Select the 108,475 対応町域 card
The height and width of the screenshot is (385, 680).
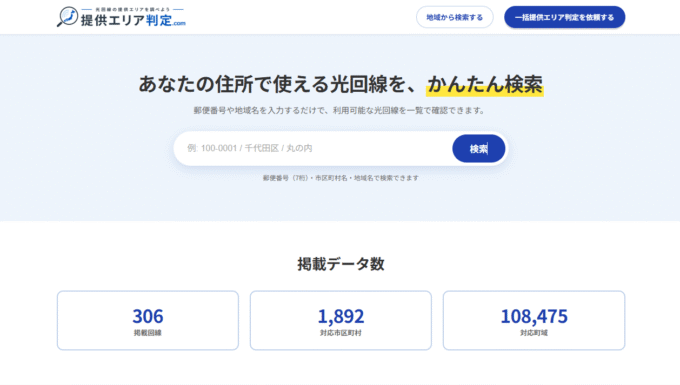click(534, 320)
